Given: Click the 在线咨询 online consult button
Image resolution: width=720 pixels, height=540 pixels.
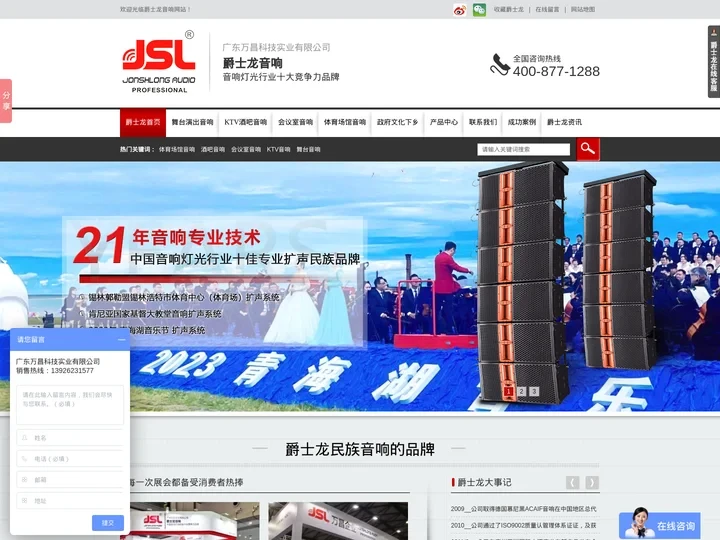Looking at the screenshot, I should click(659, 525).
